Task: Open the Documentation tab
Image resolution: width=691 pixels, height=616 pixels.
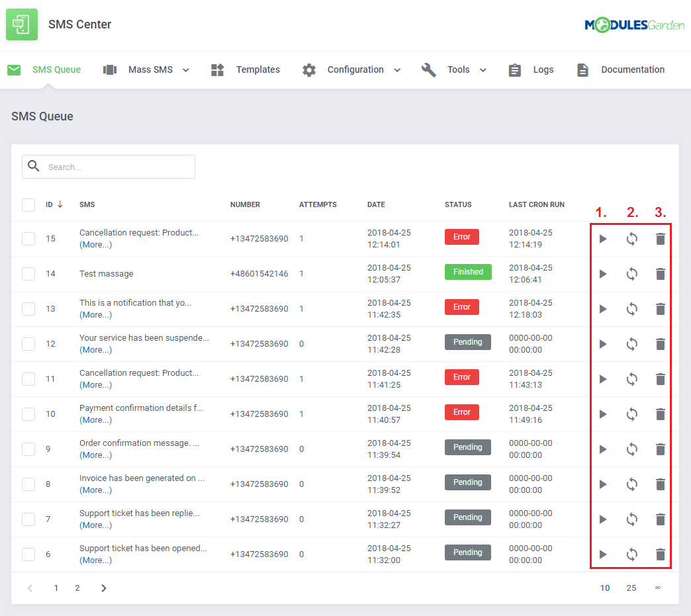Action: tap(620, 69)
